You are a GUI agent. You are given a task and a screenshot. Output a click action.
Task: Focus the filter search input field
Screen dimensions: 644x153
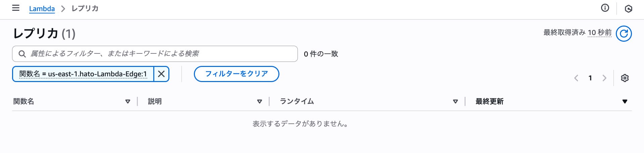155,54
